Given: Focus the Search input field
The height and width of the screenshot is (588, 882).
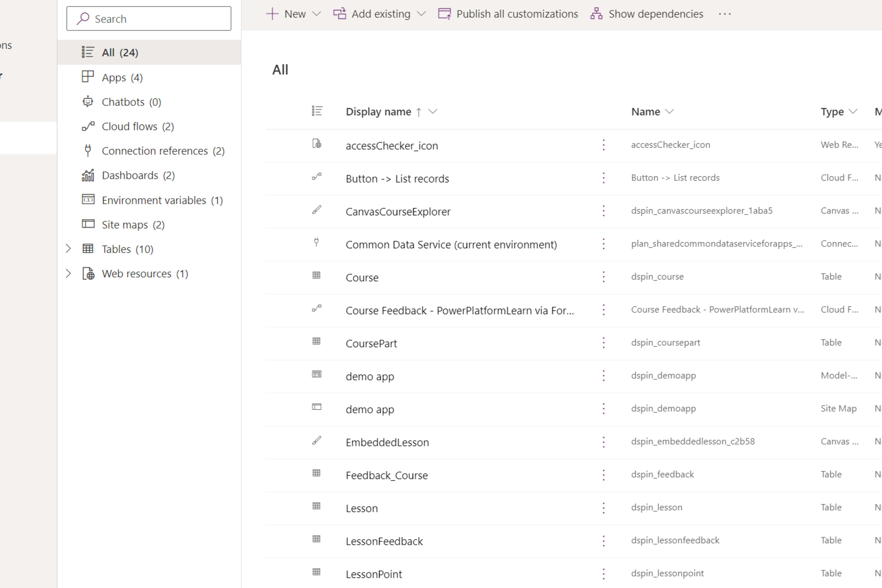Looking at the screenshot, I should (x=149, y=18).
